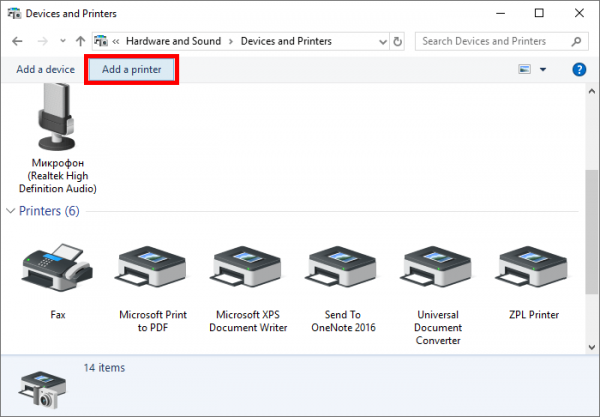Viewport: 600px width, 417px height.
Task: Select the ZPL Printer icon
Action: 533,267
